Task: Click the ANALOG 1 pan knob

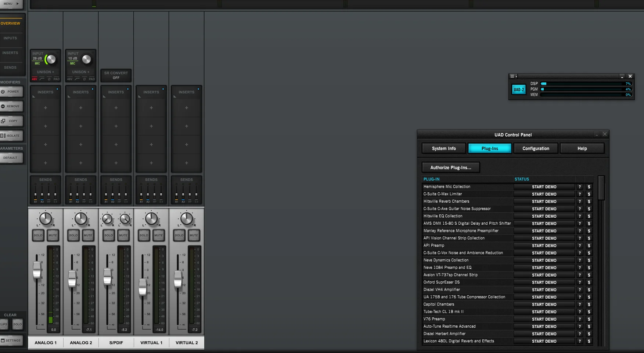Action: click(x=46, y=219)
